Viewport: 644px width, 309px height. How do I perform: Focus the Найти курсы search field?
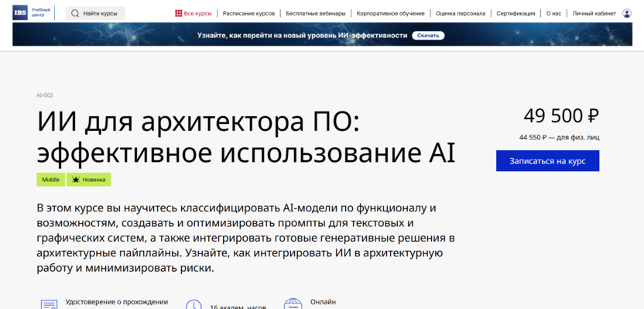95,13
